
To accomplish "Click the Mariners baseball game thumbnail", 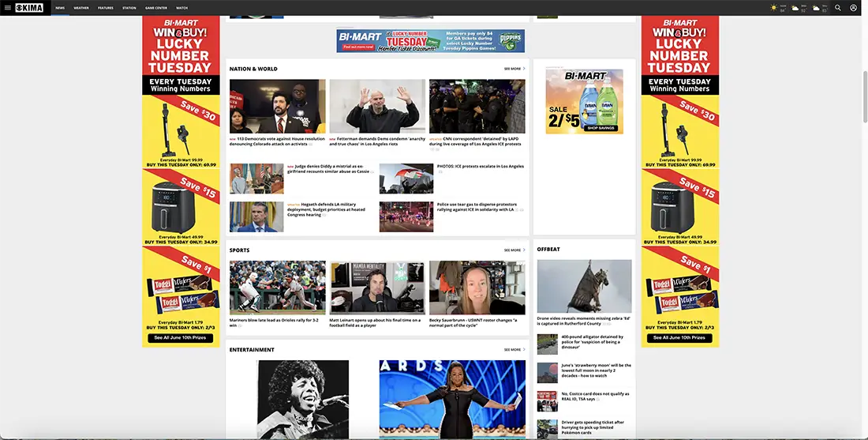I will 277,288.
